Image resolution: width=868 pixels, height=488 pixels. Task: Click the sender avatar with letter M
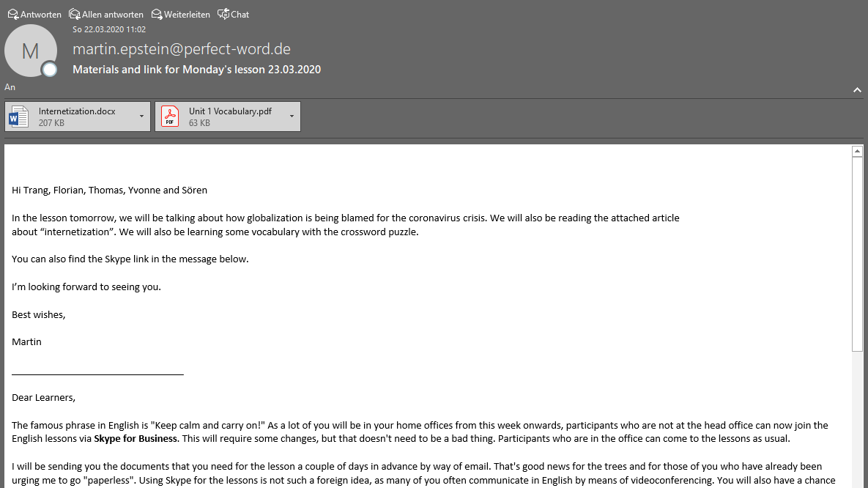(31, 51)
